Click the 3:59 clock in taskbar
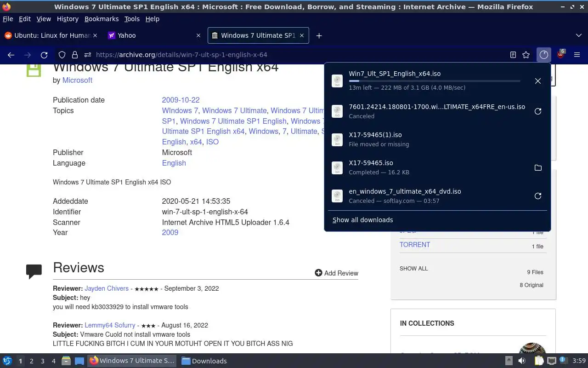The image size is (588, 368). (x=579, y=361)
